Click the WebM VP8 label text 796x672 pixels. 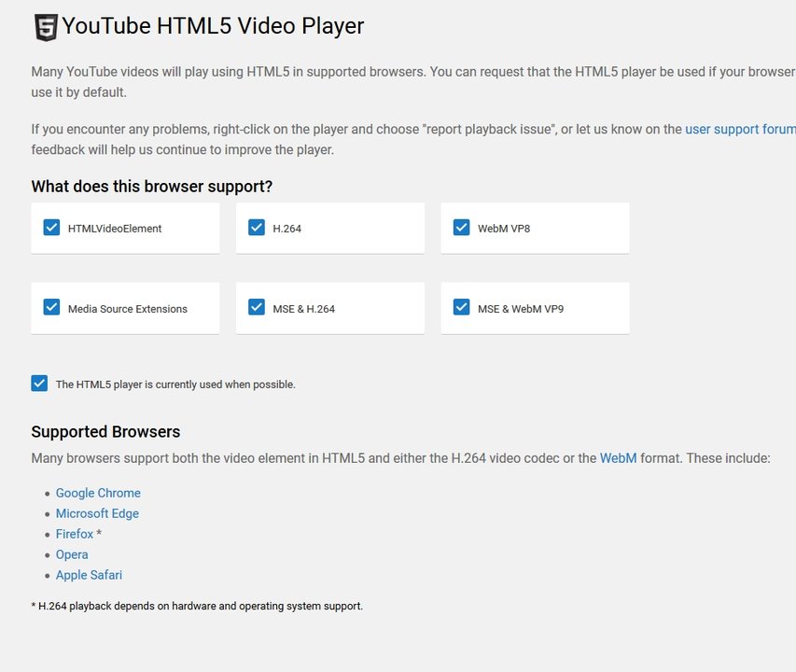504,229
